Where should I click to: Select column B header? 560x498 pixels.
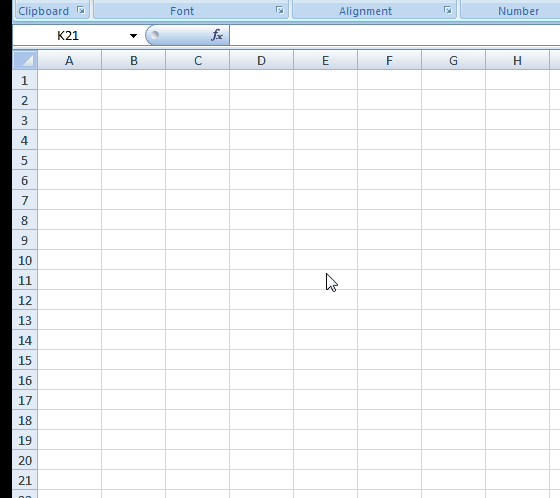coord(134,60)
